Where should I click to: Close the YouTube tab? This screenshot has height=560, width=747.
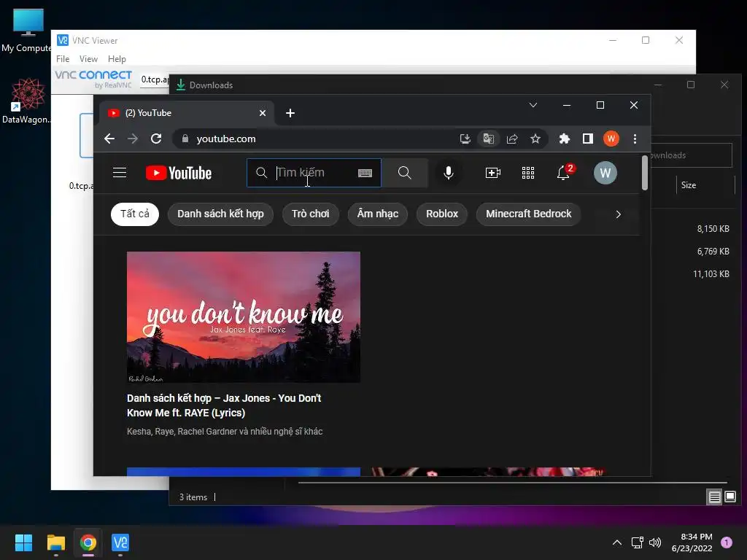click(263, 113)
